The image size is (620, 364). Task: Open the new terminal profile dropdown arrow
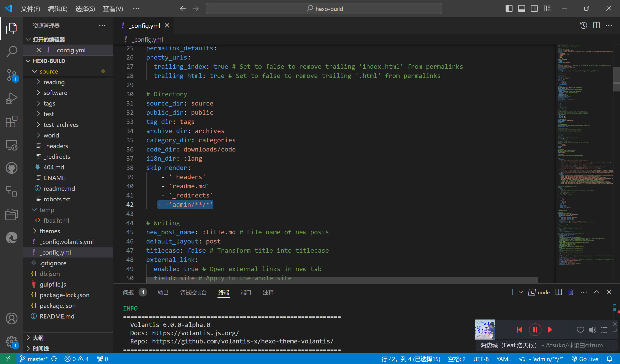[521, 292]
